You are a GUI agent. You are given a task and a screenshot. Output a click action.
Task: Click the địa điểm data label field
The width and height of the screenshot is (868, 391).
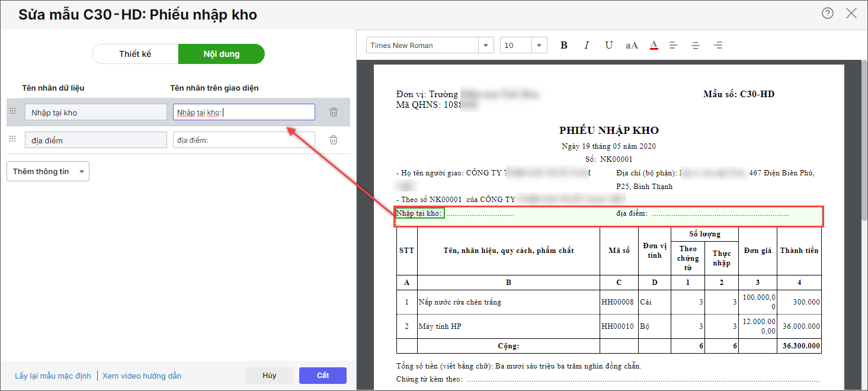point(96,140)
